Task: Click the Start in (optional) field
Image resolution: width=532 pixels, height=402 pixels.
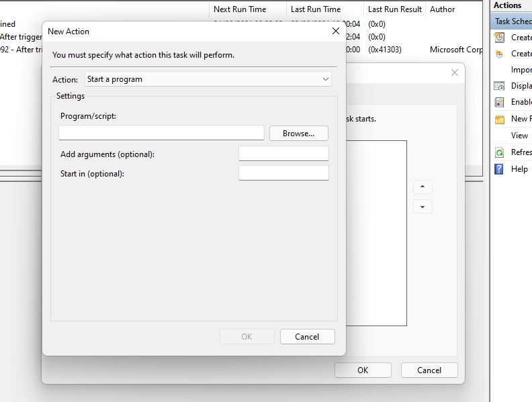Action: pyautogui.click(x=283, y=173)
